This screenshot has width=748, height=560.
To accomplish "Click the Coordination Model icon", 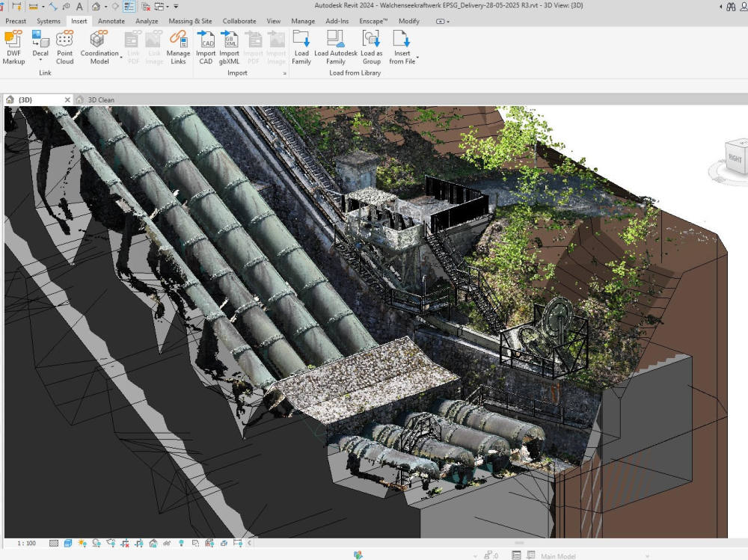I will pyautogui.click(x=99, y=39).
